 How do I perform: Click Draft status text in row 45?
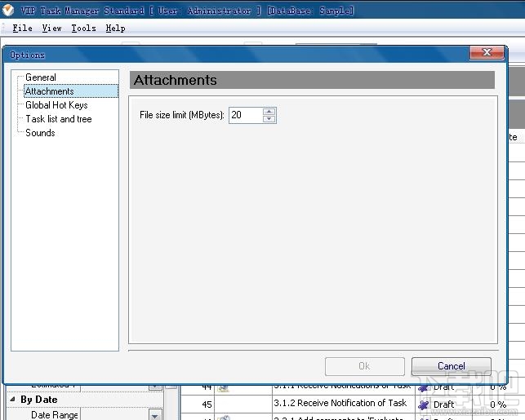pyautogui.click(x=443, y=405)
